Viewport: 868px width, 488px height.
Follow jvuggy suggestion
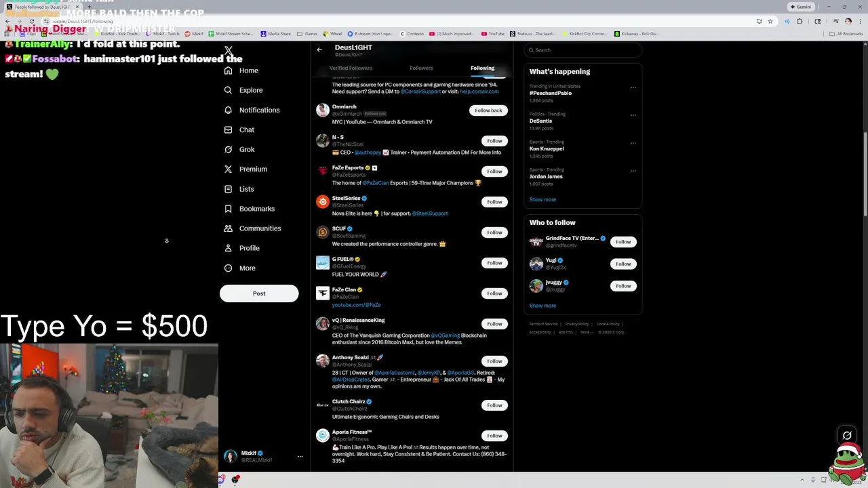point(623,286)
